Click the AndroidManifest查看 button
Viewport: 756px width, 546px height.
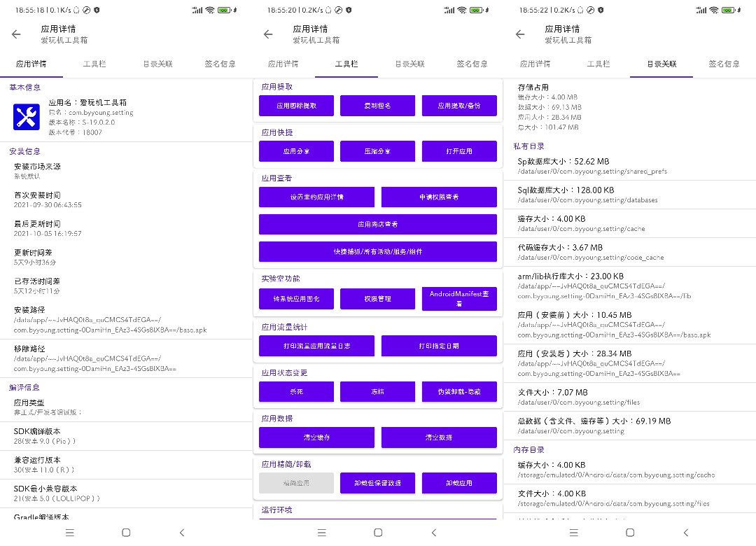(459, 299)
